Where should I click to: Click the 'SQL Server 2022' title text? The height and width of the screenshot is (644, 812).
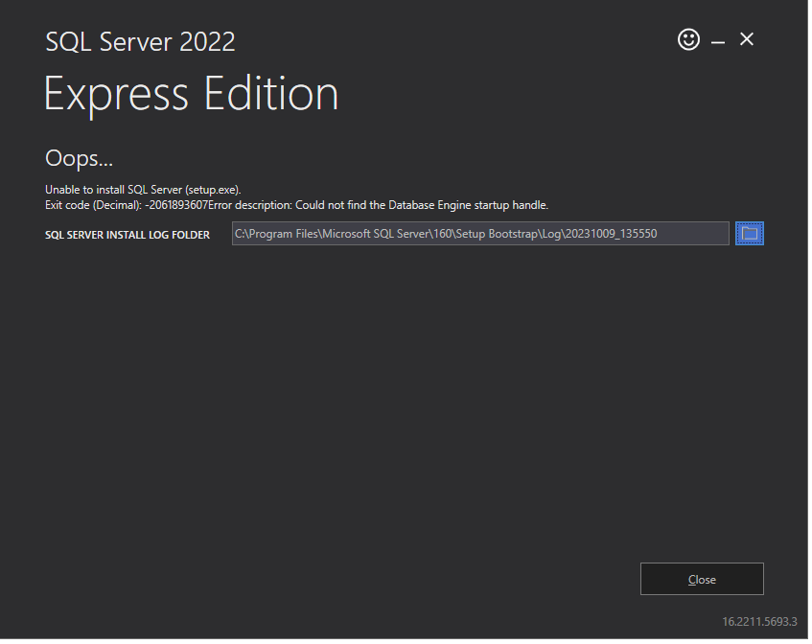coord(141,42)
